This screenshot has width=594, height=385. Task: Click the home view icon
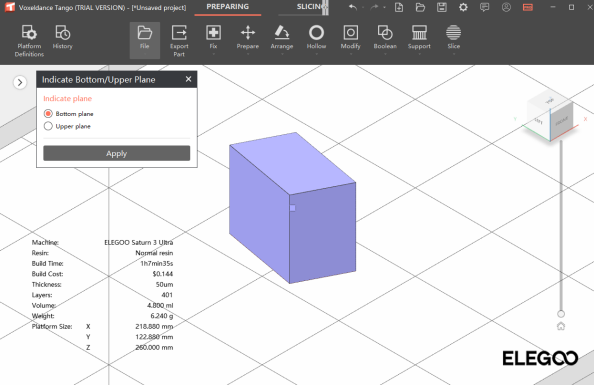(561, 326)
